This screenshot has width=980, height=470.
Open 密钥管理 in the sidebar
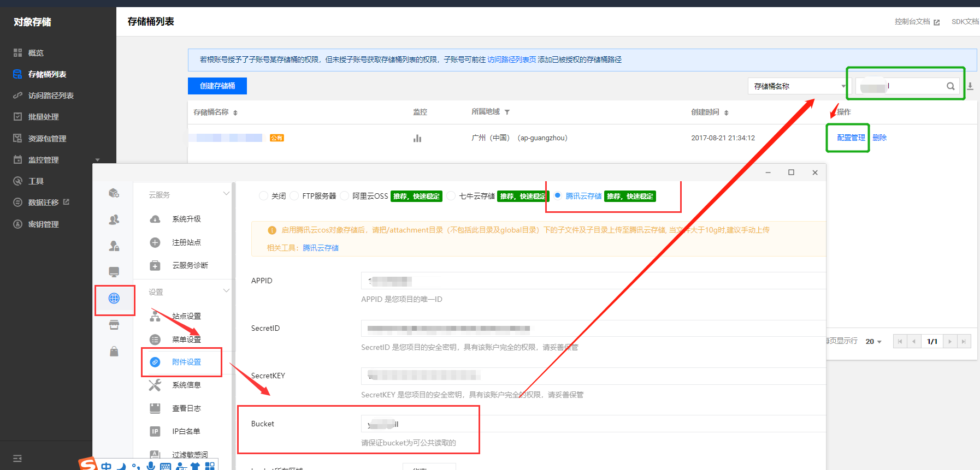(x=43, y=224)
